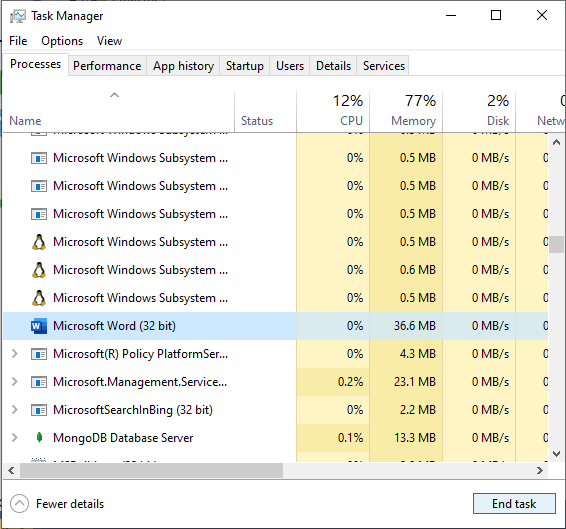Select the Microsoft Word (32 bit) row

275,326
